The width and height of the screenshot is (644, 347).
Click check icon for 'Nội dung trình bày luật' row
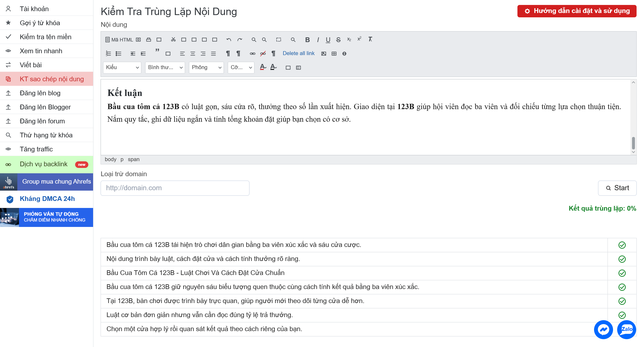coord(622,259)
